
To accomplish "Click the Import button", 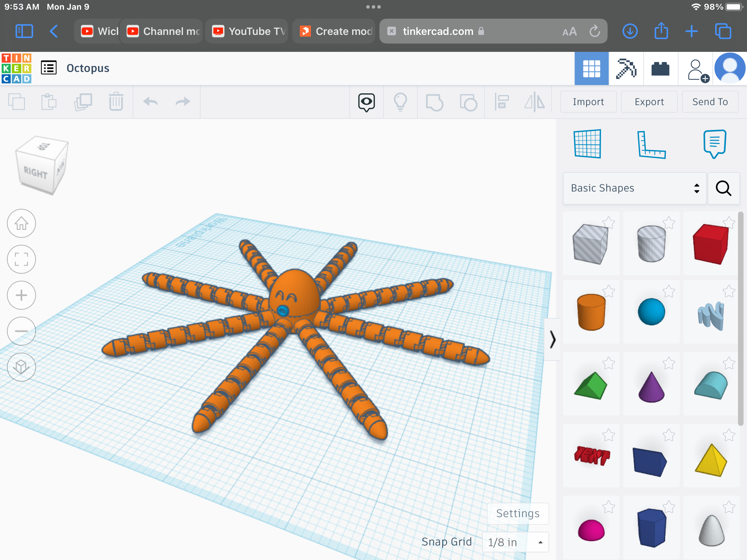I will click(588, 102).
